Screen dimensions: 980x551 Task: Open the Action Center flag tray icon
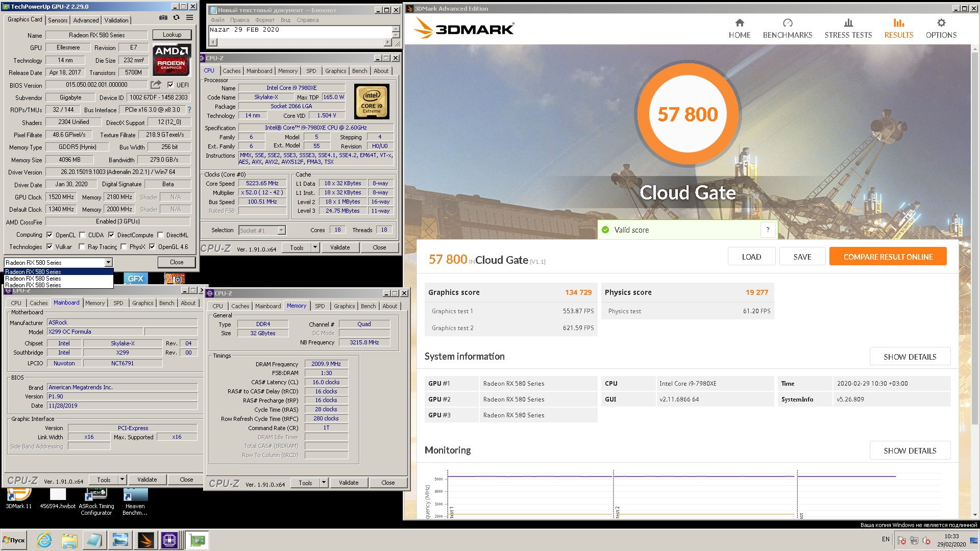click(x=902, y=541)
